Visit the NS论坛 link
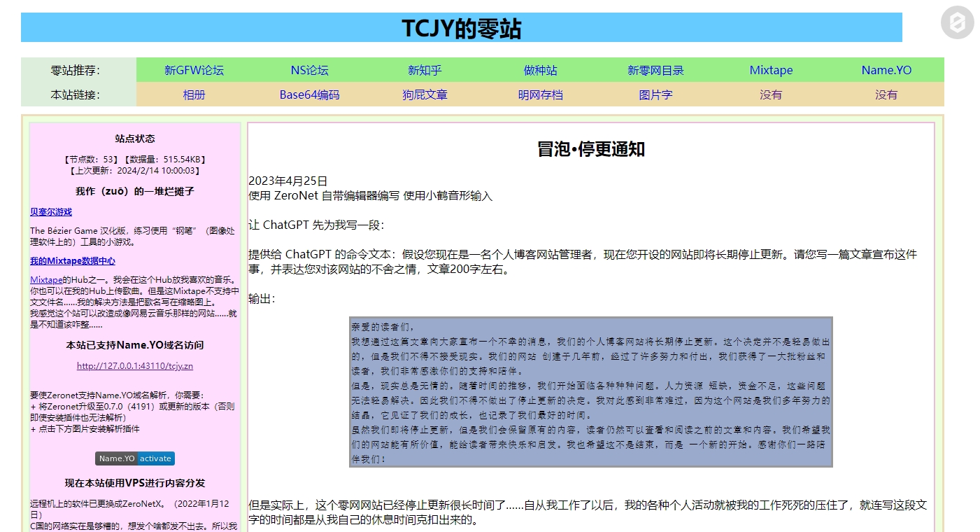 (x=309, y=70)
